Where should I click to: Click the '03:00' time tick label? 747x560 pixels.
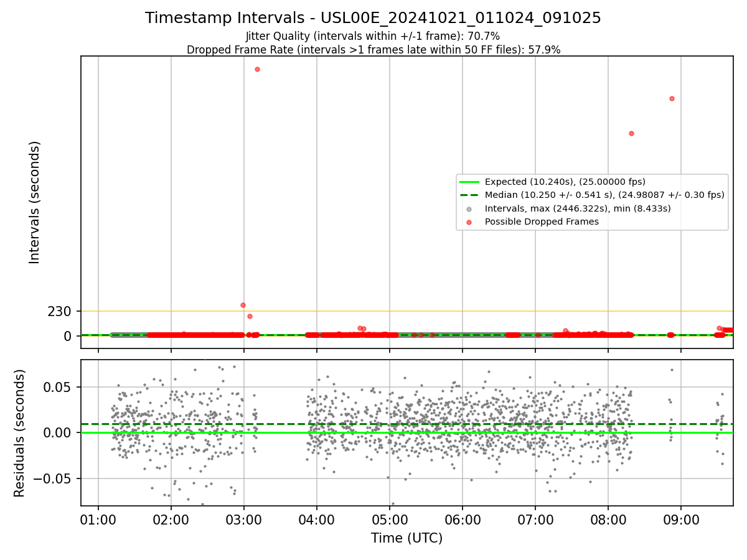pos(244,520)
